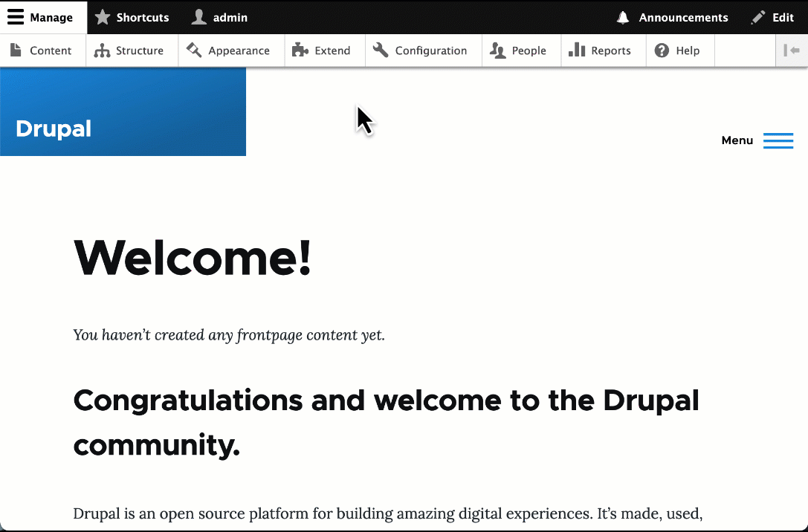Image resolution: width=808 pixels, height=532 pixels.
Task: Click the People users icon
Action: tap(498, 51)
